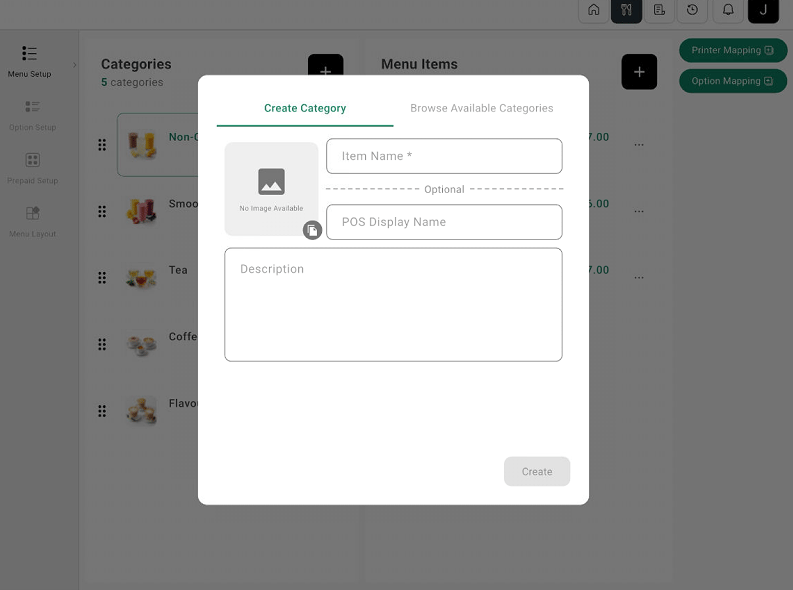Click the 5 categories count text

[x=132, y=82]
